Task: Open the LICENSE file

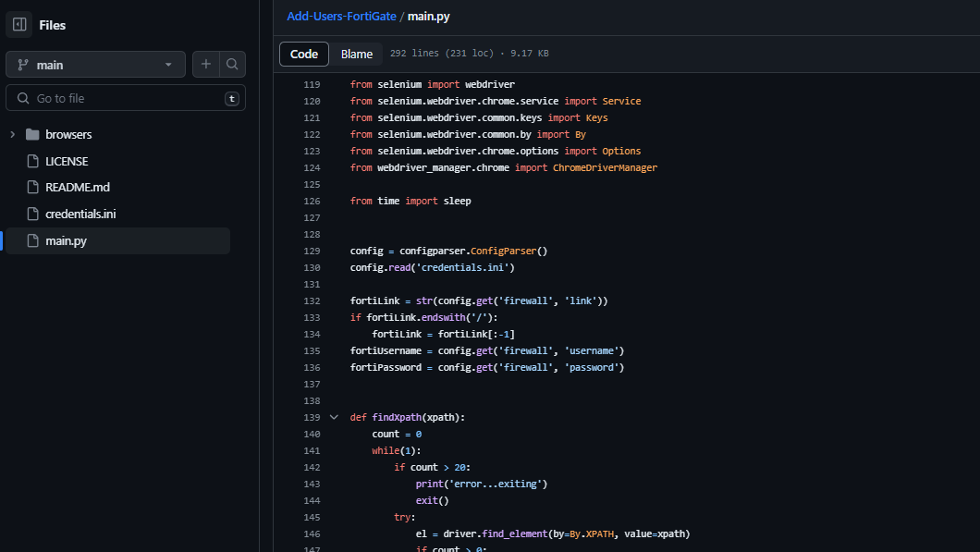Action: pyautogui.click(x=67, y=161)
